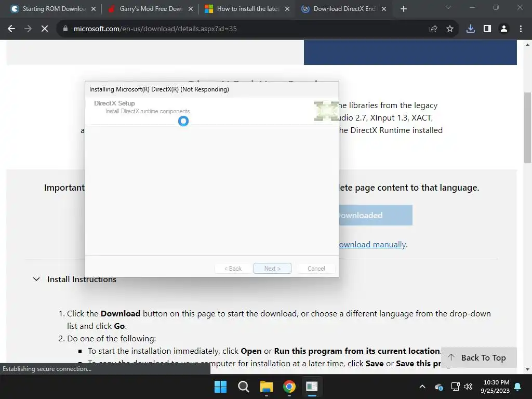532x399 pixels.
Task: Open the notifications bell icon
Action: click(x=518, y=387)
